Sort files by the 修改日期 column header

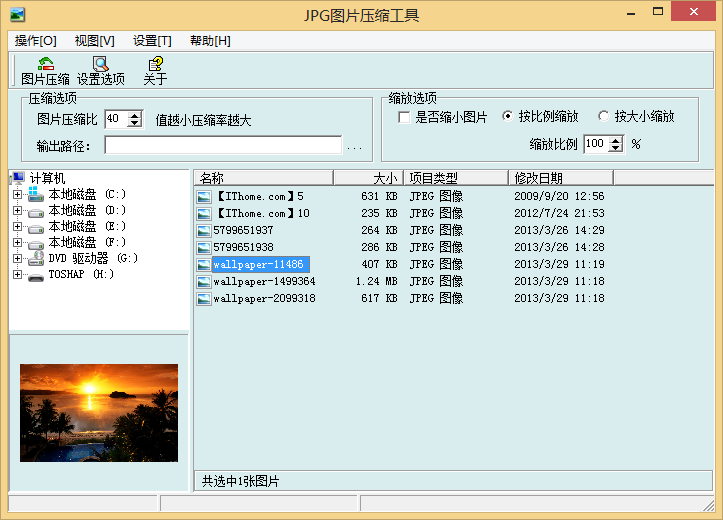[x=561, y=177]
